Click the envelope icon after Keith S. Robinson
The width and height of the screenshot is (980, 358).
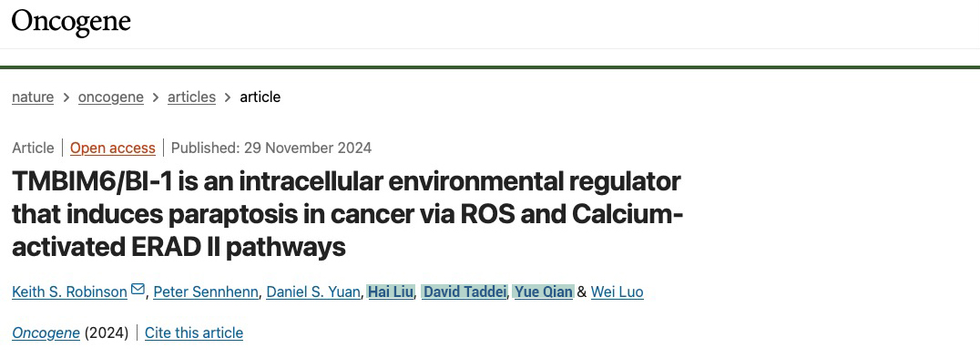pyautogui.click(x=138, y=291)
